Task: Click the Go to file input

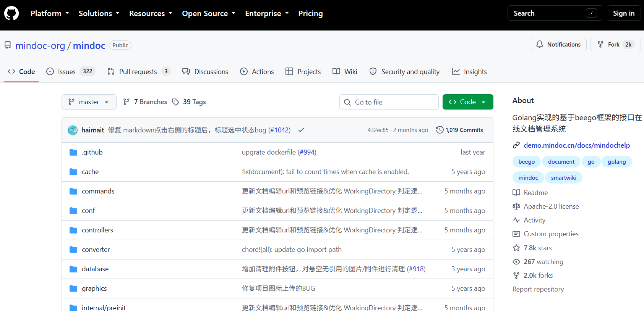Action: click(x=389, y=102)
